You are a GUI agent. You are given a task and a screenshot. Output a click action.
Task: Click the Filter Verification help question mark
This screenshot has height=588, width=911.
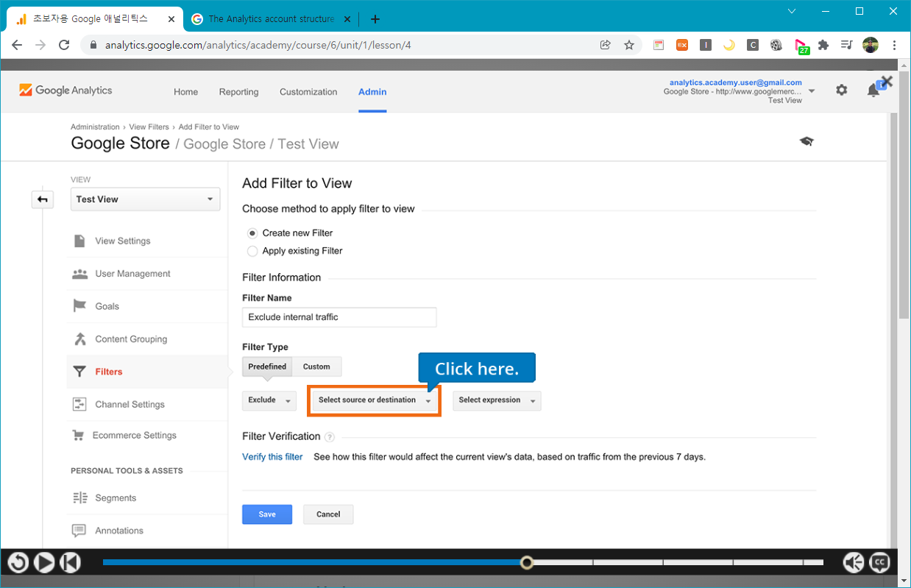point(329,437)
